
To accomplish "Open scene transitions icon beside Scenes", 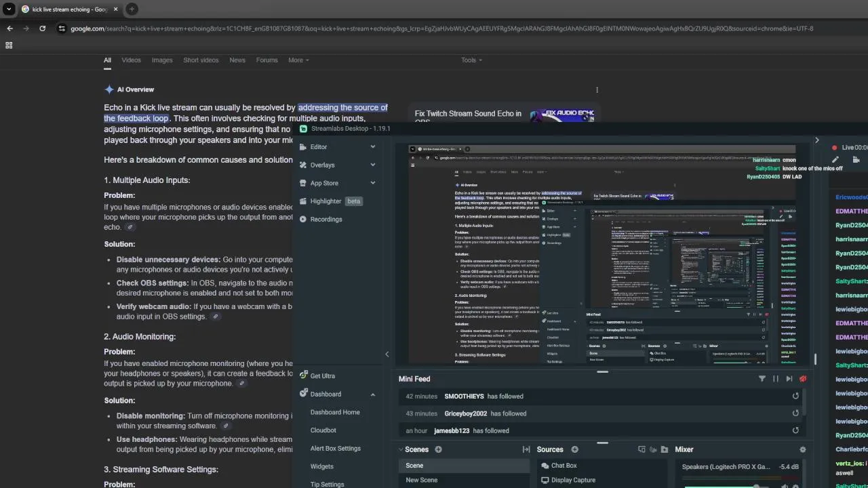I will pos(526,449).
